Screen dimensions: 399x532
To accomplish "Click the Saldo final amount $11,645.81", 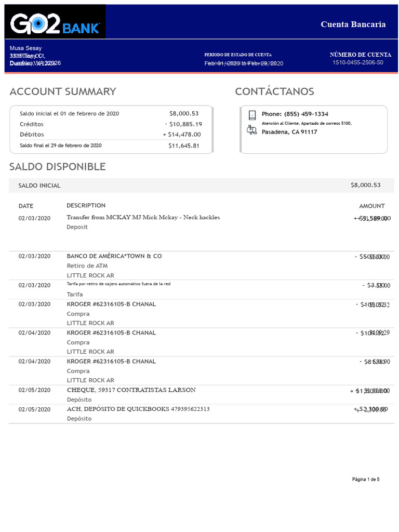I will 184,146.
